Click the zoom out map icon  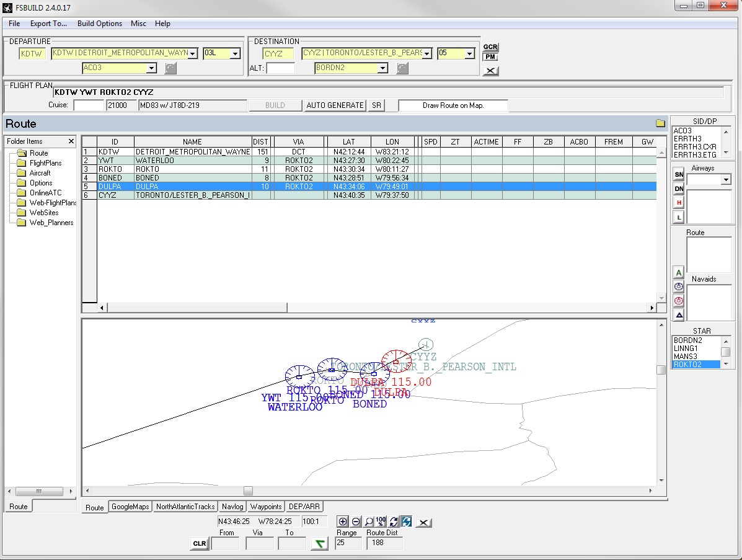tap(356, 522)
